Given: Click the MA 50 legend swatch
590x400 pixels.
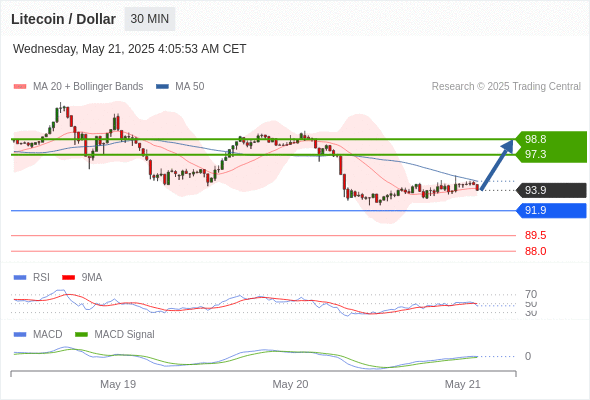Looking at the screenshot, I should [163, 87].
